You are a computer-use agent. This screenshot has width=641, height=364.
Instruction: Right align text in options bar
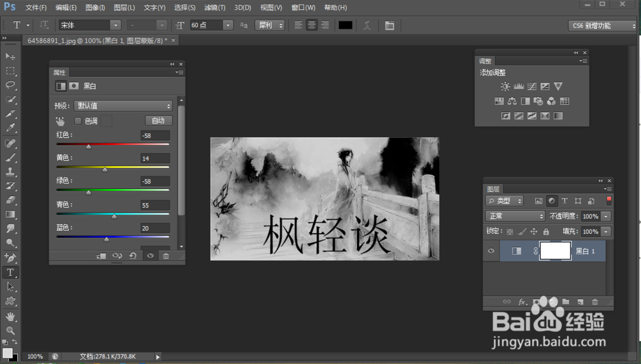coord(324,26)
